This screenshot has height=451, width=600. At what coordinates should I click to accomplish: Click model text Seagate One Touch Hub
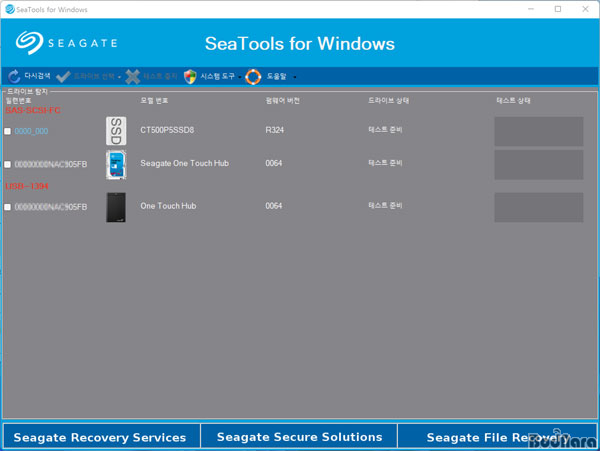click(x=184, y=163)
